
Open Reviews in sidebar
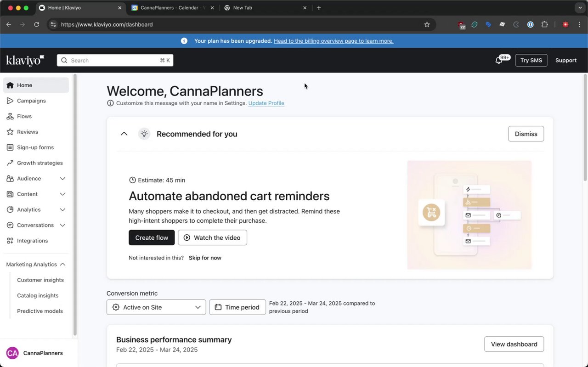click(36, 132)
